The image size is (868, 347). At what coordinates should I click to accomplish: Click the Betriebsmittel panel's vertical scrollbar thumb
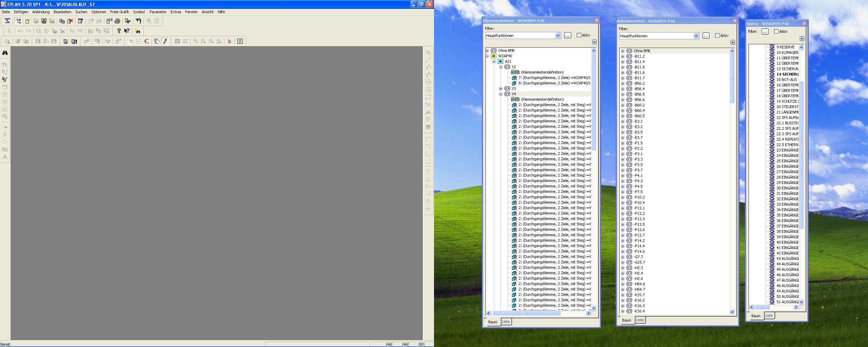pos(732,78)
